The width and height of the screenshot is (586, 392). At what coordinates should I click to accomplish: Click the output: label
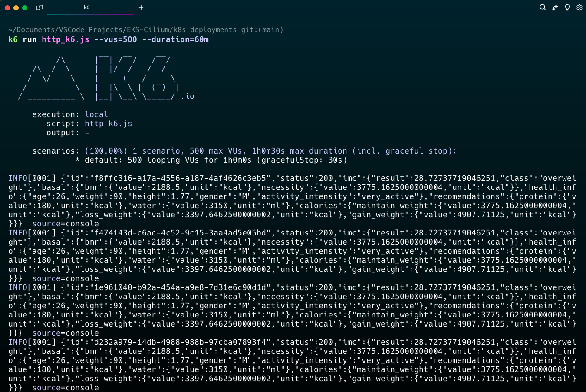point(63,133)
